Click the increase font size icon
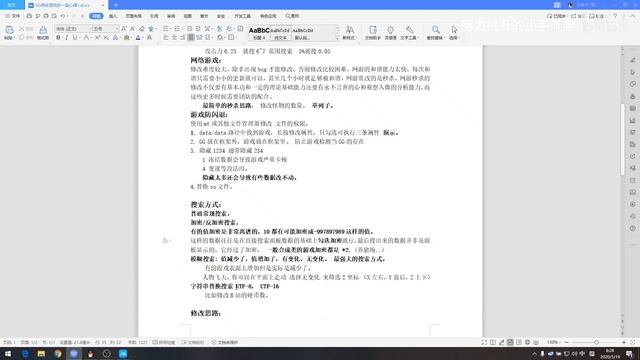Image resolution: width=640 pixels, height=360 pixels. [x=124, y=29]
